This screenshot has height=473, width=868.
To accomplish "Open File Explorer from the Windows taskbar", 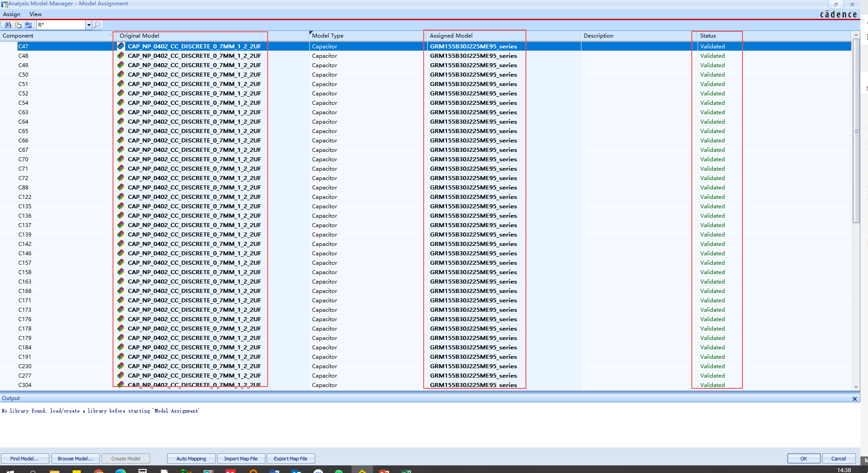I will pyautogui.click(x=55, y=470).
